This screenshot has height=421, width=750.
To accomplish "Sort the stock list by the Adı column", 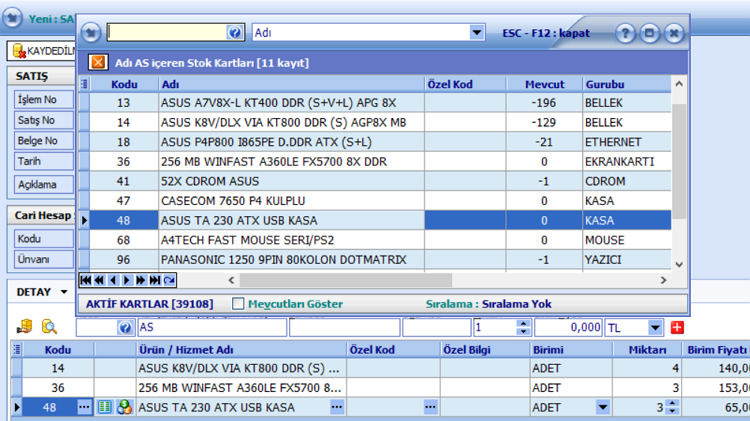I will click(x=291, y=84).
